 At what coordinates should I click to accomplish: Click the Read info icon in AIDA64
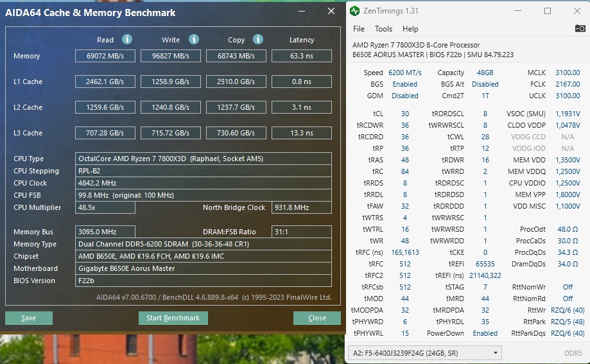click(127, 39)
